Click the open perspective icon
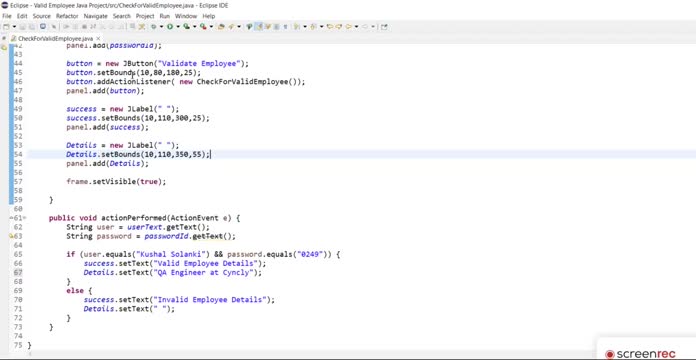 pos(384,27)
